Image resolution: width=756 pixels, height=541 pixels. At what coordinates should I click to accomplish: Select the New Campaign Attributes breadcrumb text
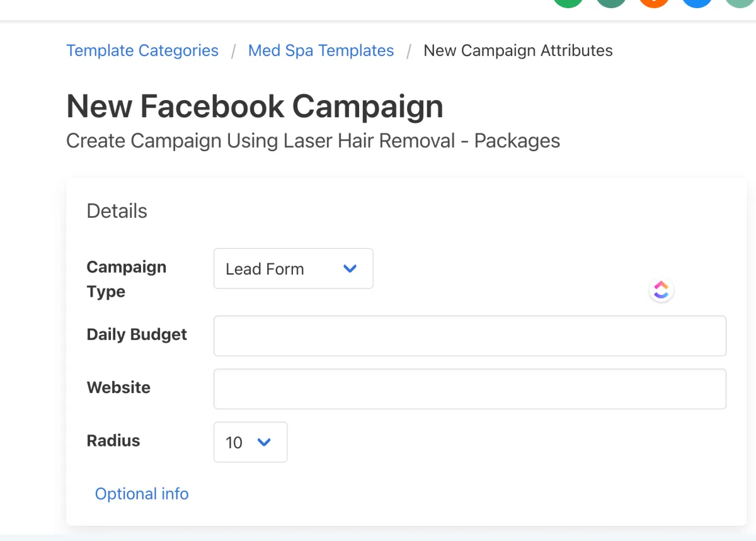(x=518, y=50)
